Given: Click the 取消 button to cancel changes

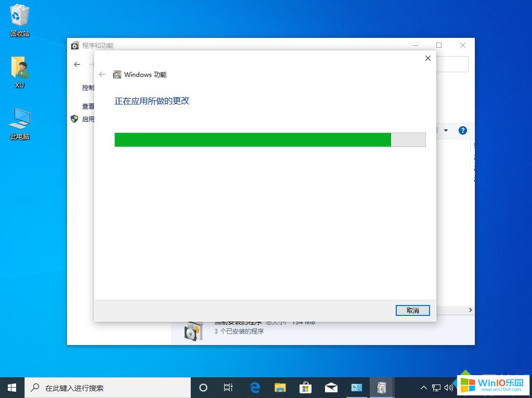Looking at the screenshot, I should coord(412,310).
